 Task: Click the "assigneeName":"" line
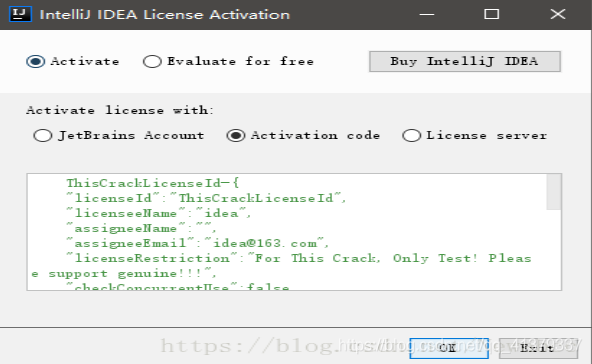coord(142,228)
